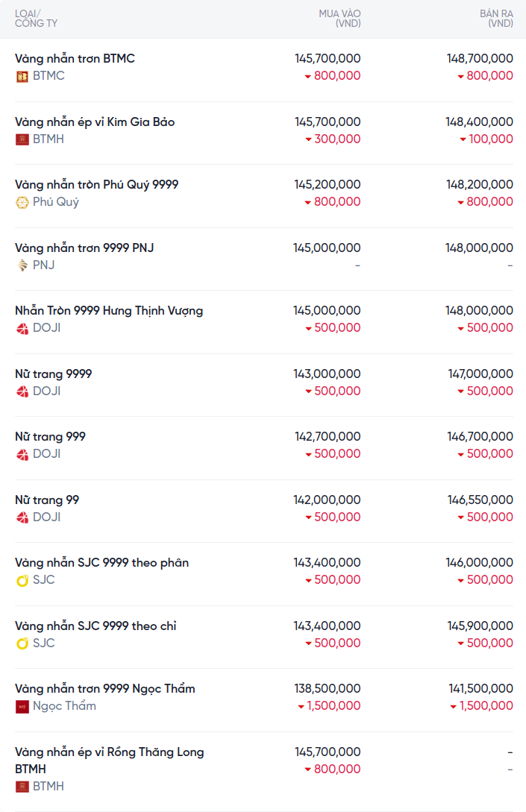Image resolution: width=526 pixels, height=812 pixels.
Task: Select the Nữ trang 9999 product name
Action: (54, 374)
